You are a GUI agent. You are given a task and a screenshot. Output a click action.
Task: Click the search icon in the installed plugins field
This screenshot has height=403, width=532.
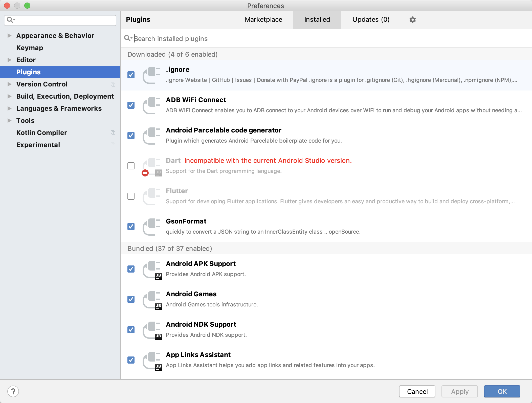click(128, 38)
